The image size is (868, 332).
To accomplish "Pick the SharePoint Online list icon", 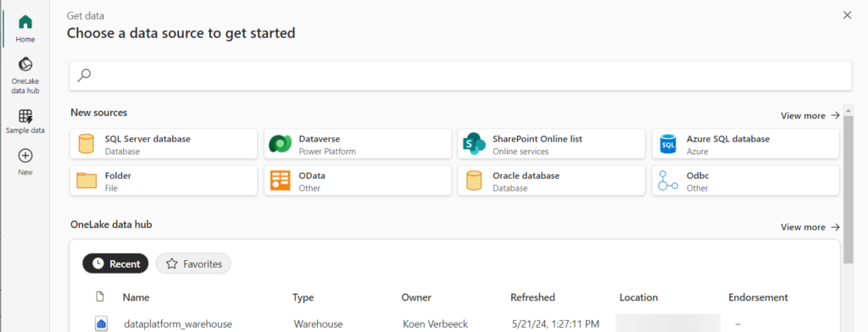I will tap(474, 144).
